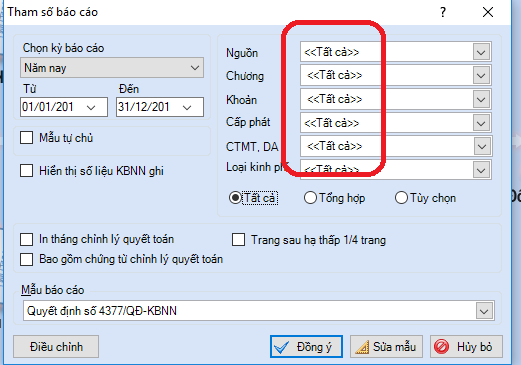Expand the Loại kinh phí dropdown arrow
The height and width of the screenshot is (365, 521).
click(481, 170)
